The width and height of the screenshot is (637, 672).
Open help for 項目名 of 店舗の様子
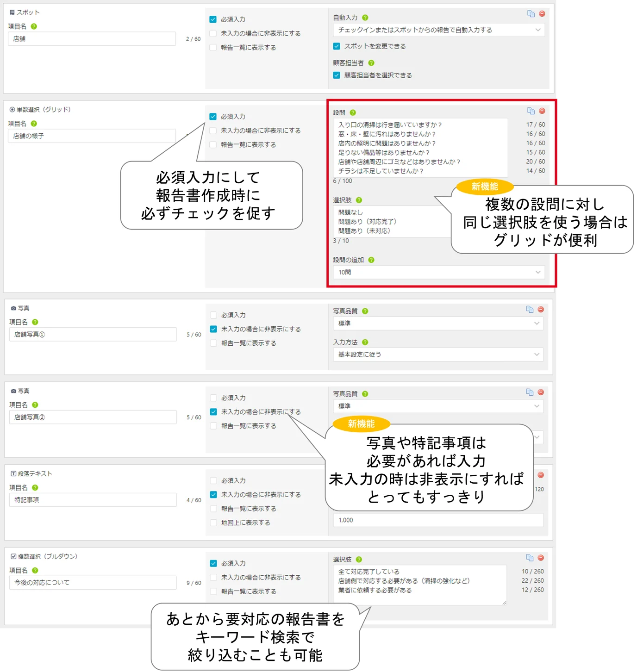pyautogui.click(x=34, y=124)
